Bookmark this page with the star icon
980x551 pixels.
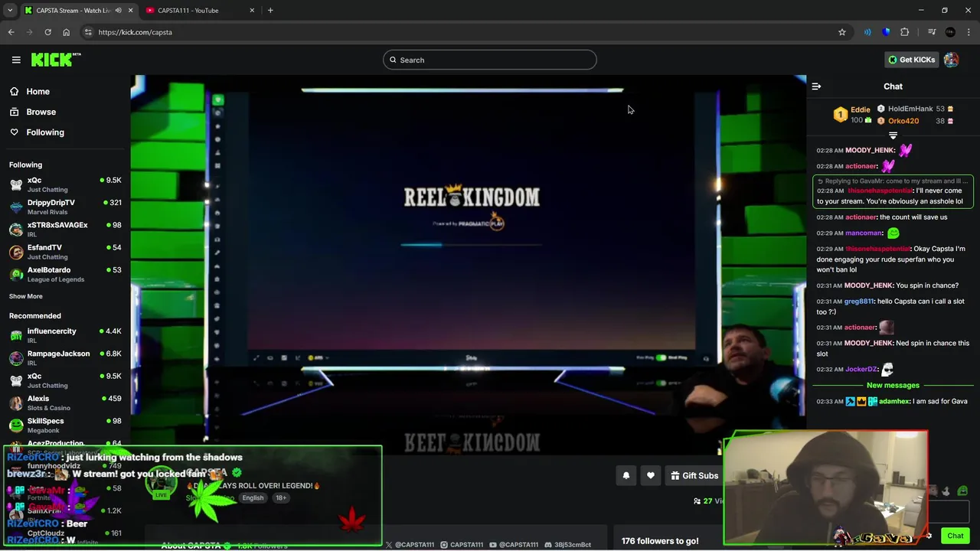[x=842, y=32]
